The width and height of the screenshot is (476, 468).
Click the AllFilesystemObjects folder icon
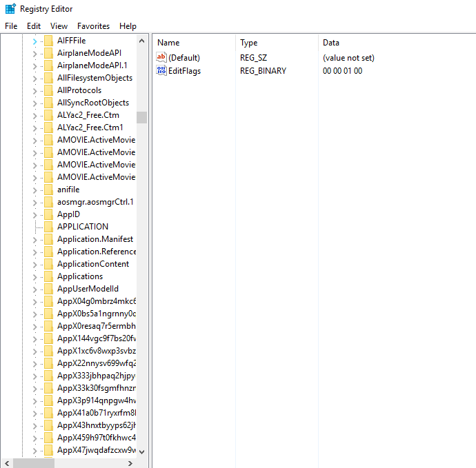48,78
